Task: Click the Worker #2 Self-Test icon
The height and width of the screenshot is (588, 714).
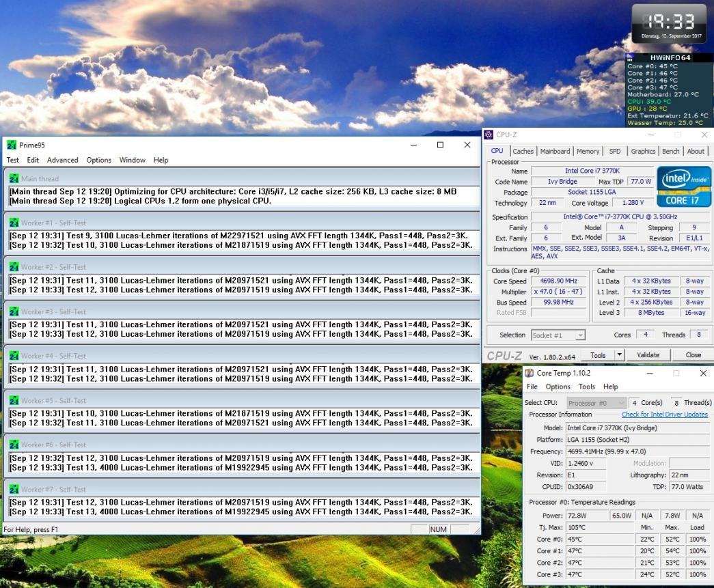Action: [14, 267]
